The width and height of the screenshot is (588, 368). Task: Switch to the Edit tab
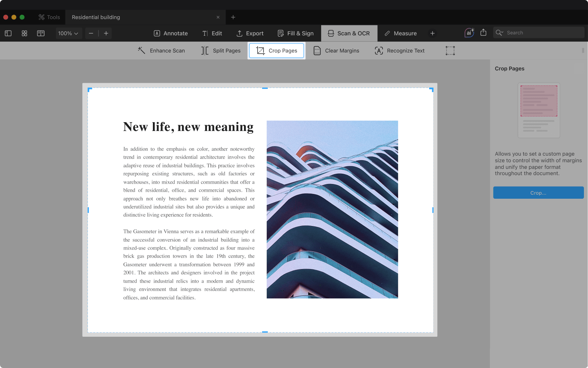[212, 33]
